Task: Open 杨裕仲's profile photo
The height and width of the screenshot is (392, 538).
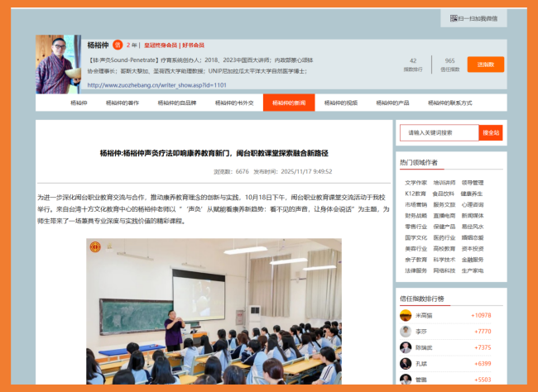Action: [59, 64]
